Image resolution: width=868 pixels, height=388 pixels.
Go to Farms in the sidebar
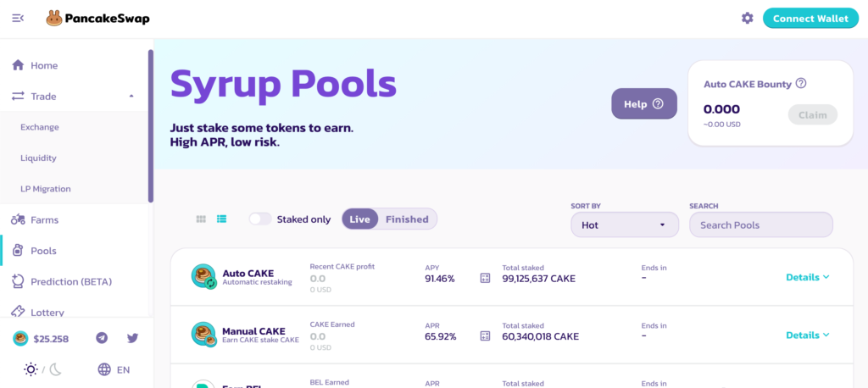click(x=44, y=219)
